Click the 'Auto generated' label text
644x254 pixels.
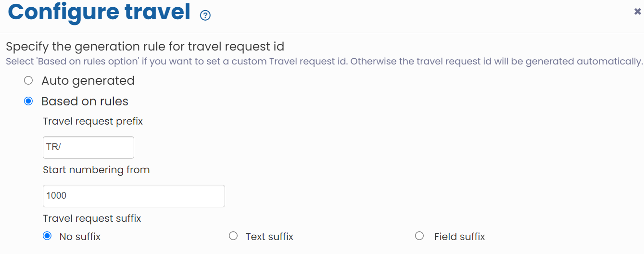click(88, 81)
